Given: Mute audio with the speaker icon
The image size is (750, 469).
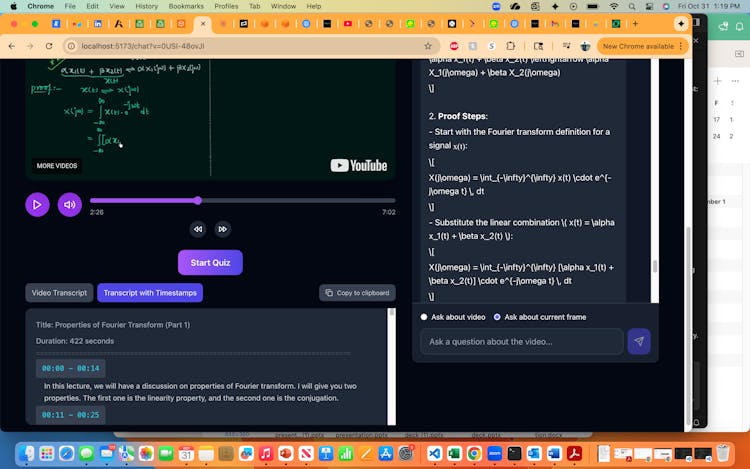Looking at the screenshot, I should tap(69, 205).
